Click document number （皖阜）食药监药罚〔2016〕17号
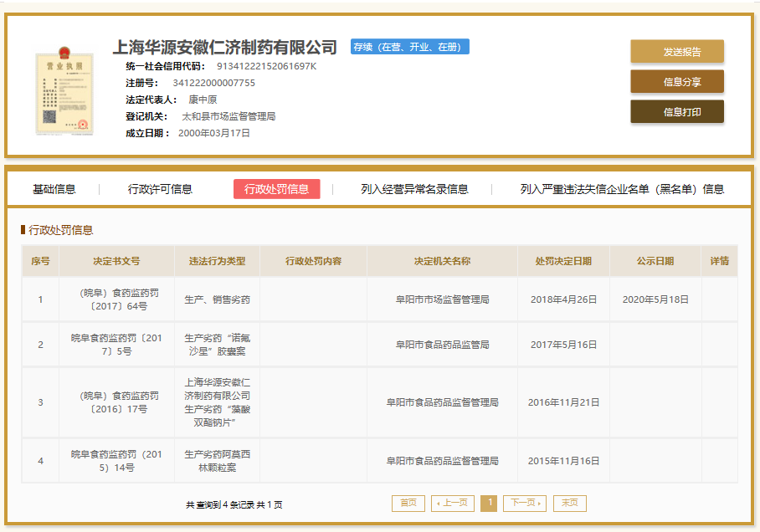The width and height of the screenshot is (760, 532). (116, 402)
